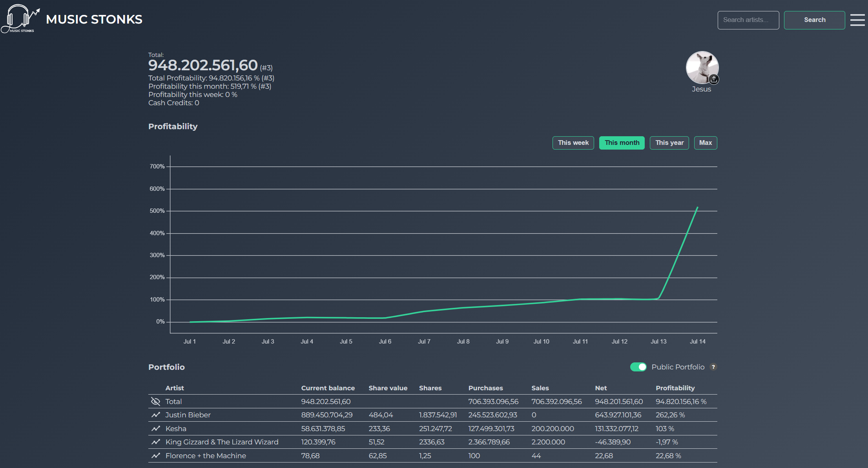
Task: Open King Gizzard & The Lizard Wizard link
Action: (222, 442)
